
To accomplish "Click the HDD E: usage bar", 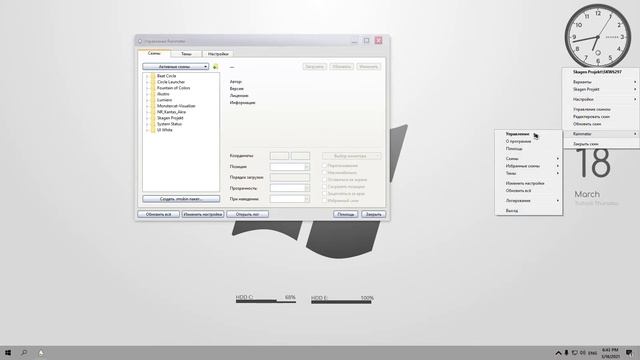I will [x=341, y=302].
